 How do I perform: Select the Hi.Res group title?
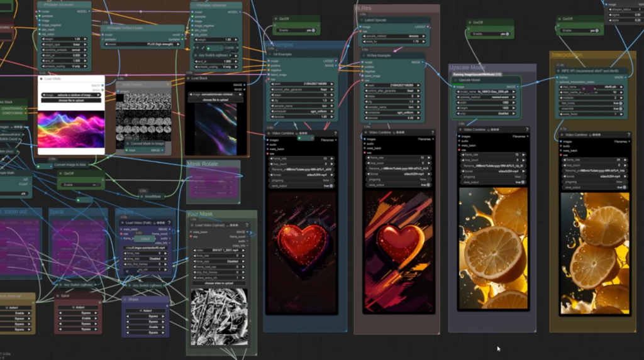(x=364, y=8)
